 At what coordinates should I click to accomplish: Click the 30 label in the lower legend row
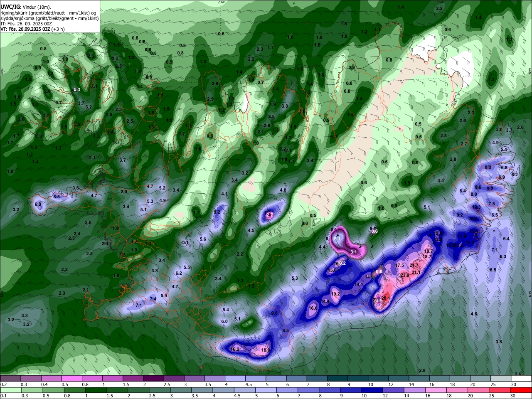pyautogui.click(x=514, y=396)
